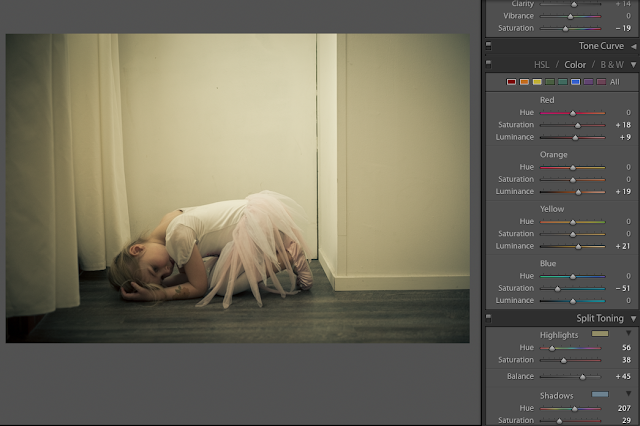
Task: Toggle the Tone Curve panel on/off switch
Action: 489,46
